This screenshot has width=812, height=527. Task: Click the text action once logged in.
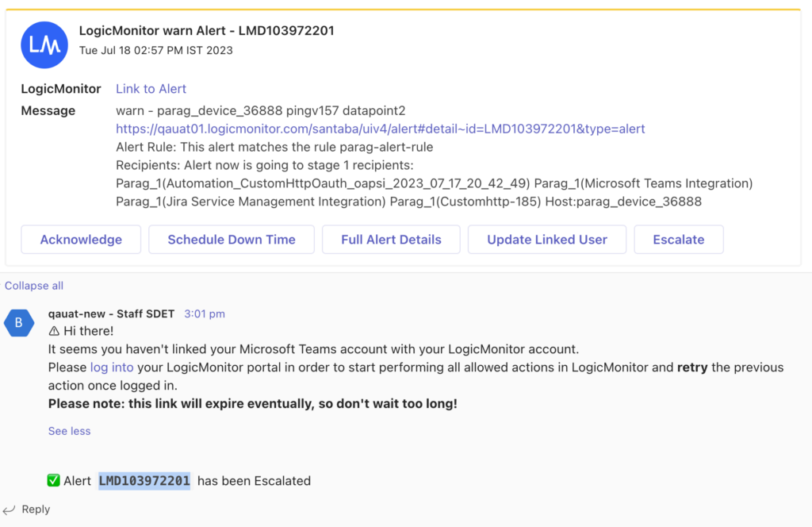113,386
